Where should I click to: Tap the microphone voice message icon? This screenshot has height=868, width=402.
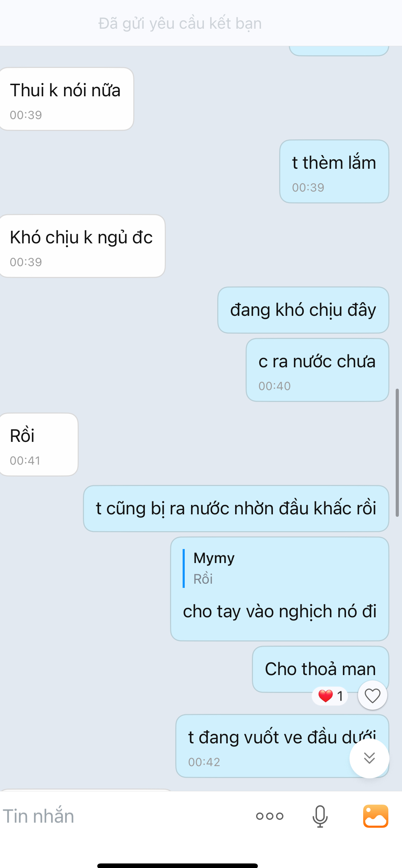point(320,816)
